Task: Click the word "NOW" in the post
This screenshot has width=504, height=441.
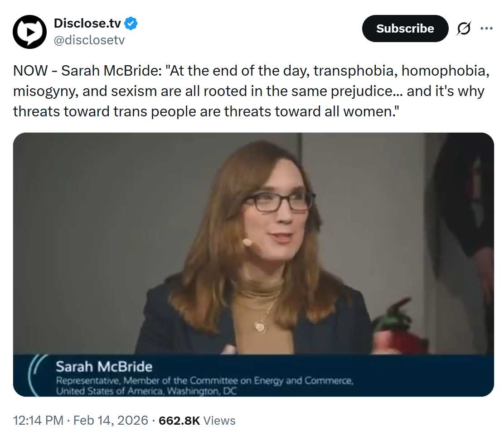Action: pos(30,71)
